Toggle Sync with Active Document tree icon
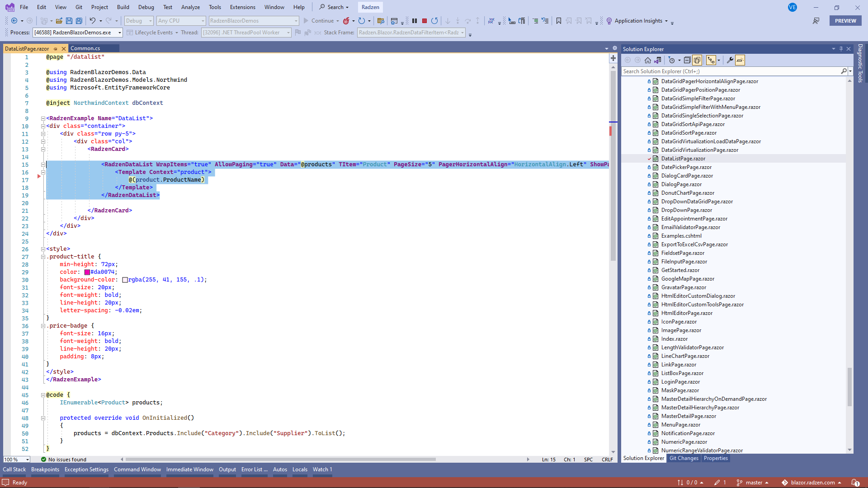The width and height of the screenshot is (868, 488). click(x=711, y=60)
